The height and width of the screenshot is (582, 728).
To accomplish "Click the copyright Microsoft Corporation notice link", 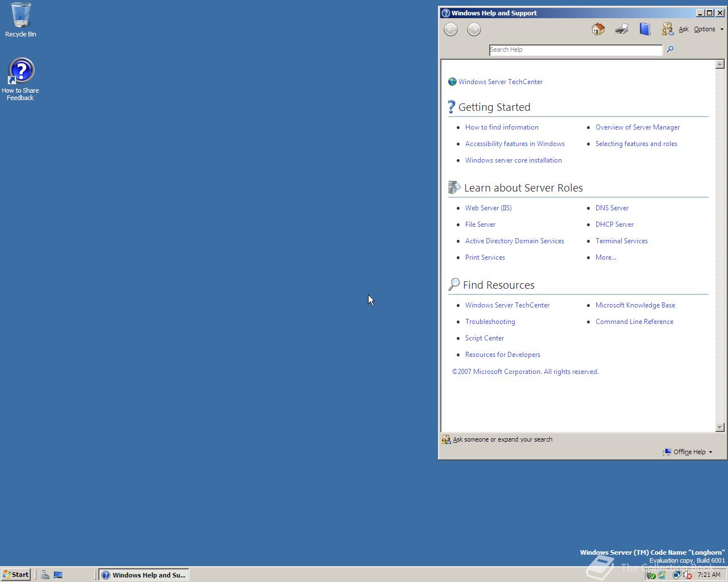I will (525, 372).
